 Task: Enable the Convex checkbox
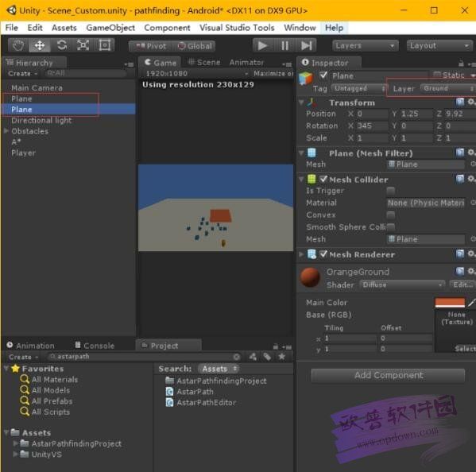(391, 215)
